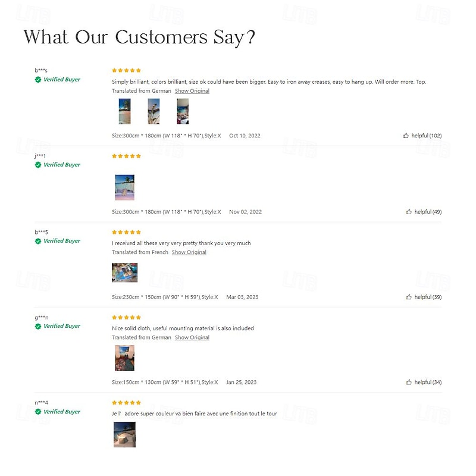Like the j***1 review with thumbs-up
Screen dimensions: 476x476
pyautogui.click(x=409, y=212)
